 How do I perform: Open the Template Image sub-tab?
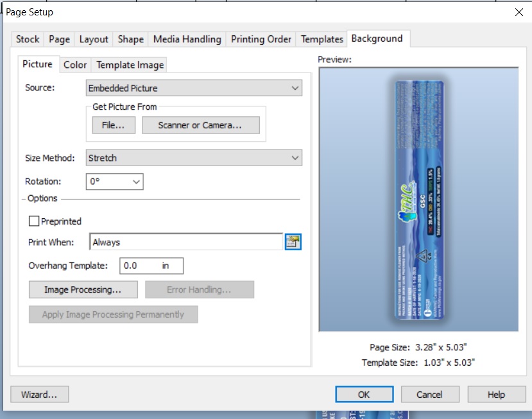[x=130, y=65]
